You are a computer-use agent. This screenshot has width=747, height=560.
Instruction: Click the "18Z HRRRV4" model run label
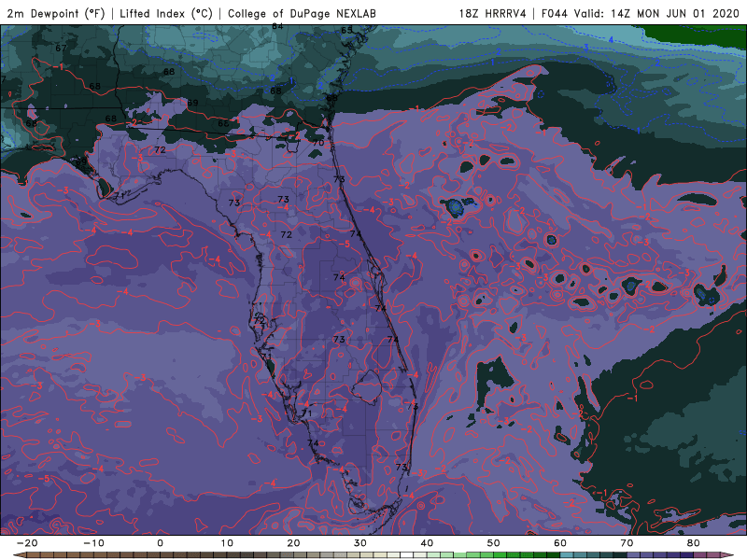tap(493, 13)
